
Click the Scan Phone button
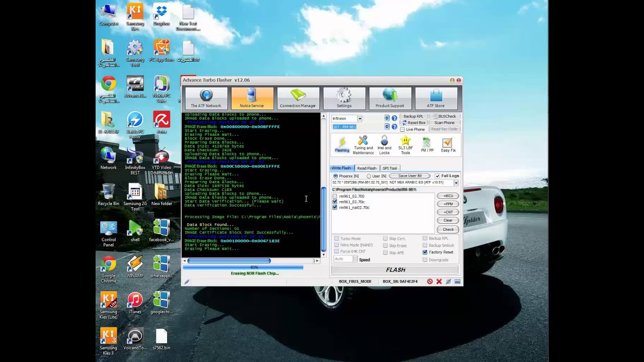tap(444, 123)
